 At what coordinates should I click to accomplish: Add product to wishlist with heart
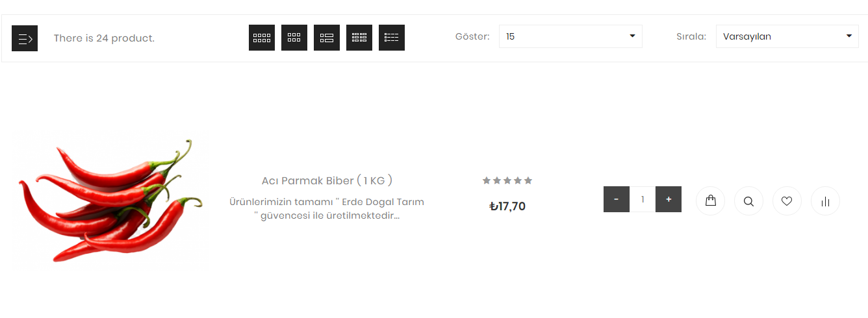(787, 201)
